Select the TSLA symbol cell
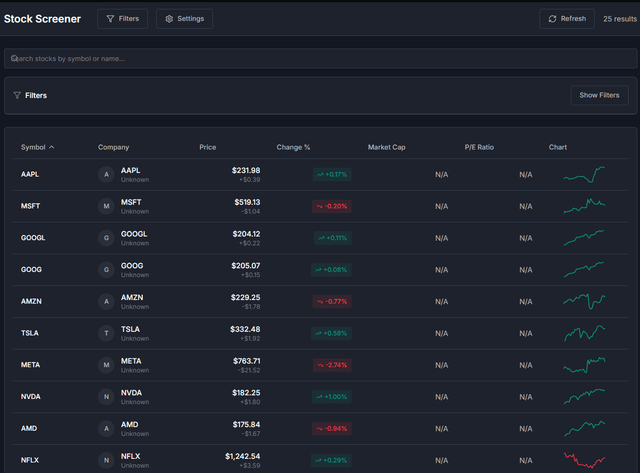This screenshot has height=473, width=640. pyautogui.click(x=30, y=333)
